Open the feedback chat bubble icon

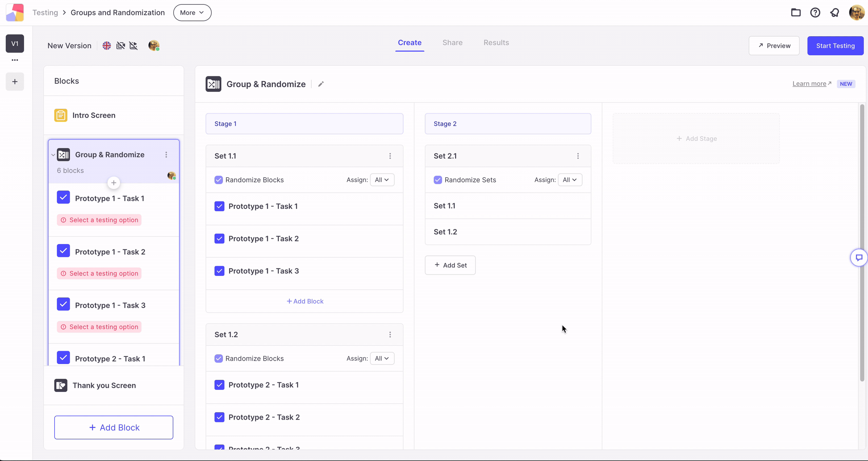(x=859, y=258)
